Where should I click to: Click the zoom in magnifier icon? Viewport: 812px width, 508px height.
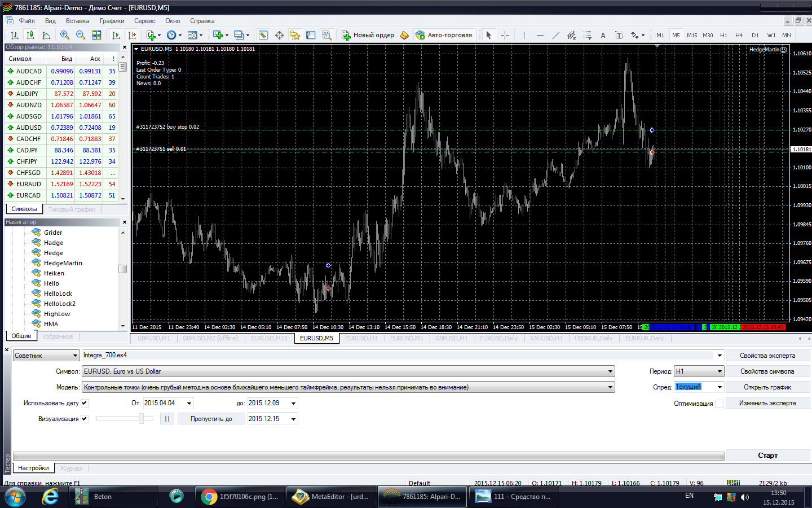click(65, 35)
